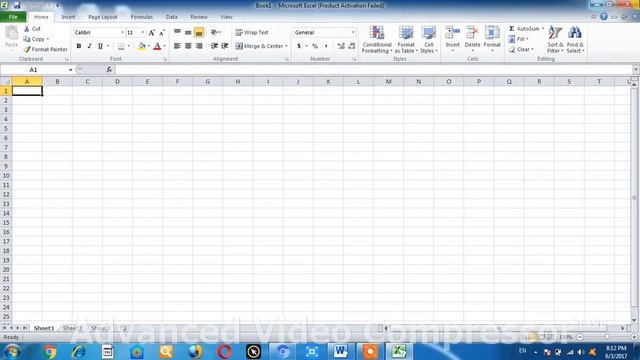Increase font size with Grow Font
640x360 pixels.
pyautogui.click(x=152, y=33)
